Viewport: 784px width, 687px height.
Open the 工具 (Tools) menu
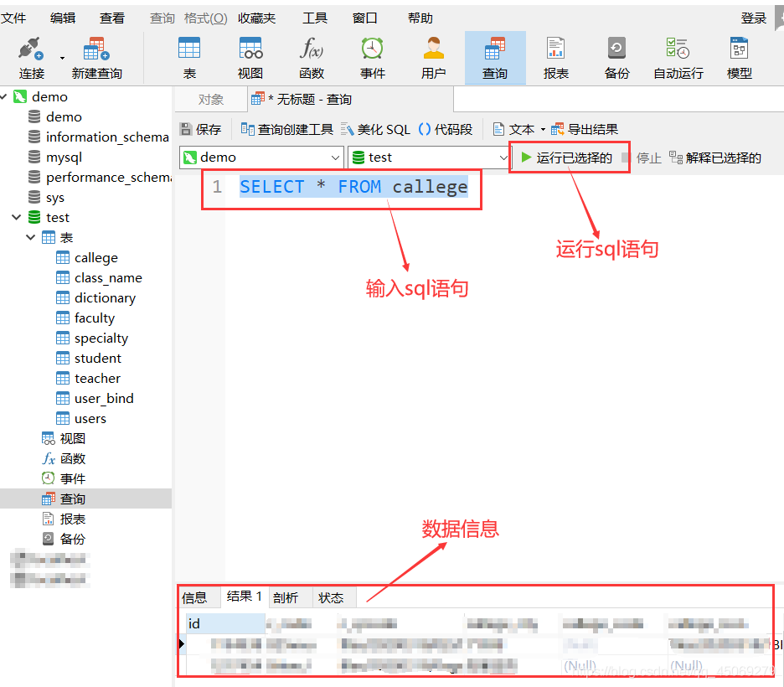click(314, 17)
